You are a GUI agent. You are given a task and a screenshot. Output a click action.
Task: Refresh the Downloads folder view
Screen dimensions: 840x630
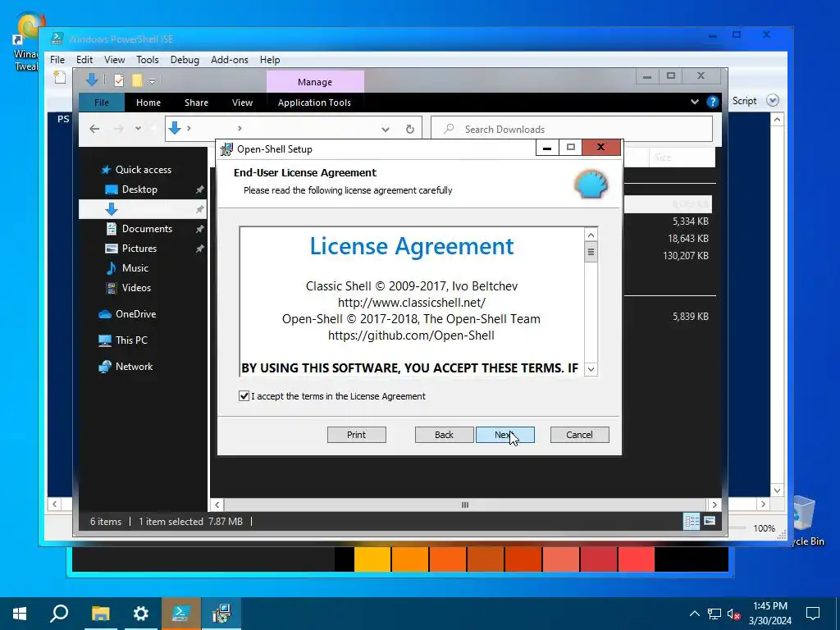pyautogui.click(x=410, y=129)
